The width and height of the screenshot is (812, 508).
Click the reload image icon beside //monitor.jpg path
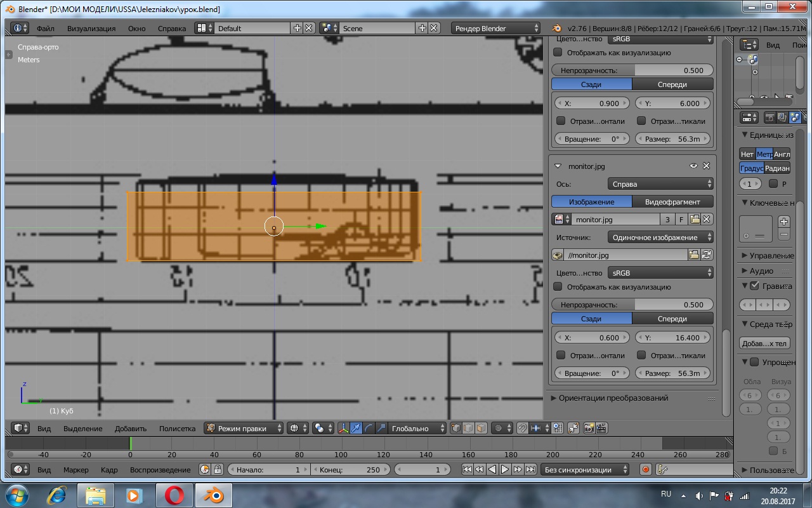coord(707,255)
